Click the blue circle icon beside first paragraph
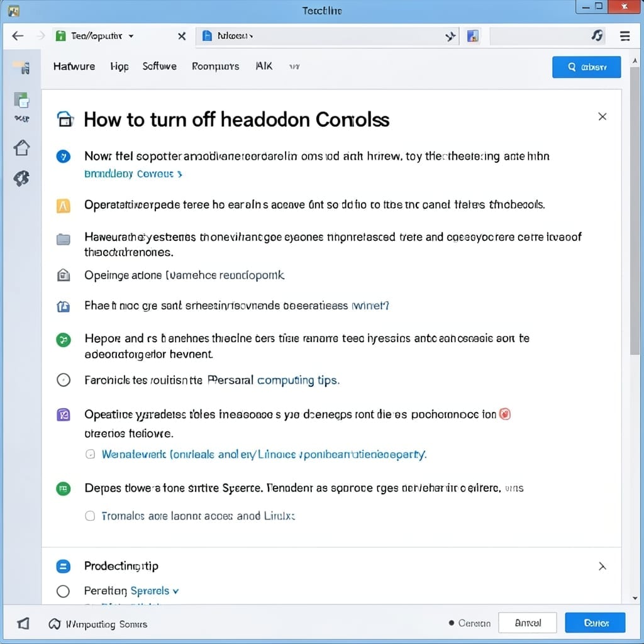 (64, 156)
